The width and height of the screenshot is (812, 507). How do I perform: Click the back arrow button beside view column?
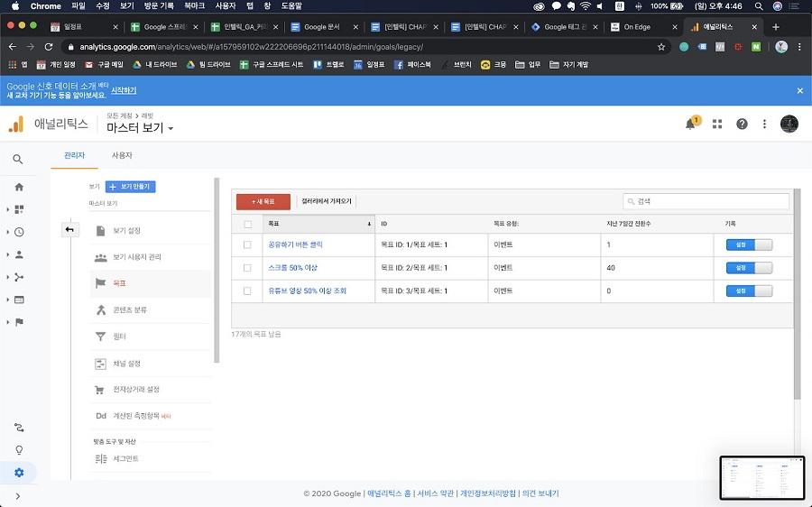point(69,229)
